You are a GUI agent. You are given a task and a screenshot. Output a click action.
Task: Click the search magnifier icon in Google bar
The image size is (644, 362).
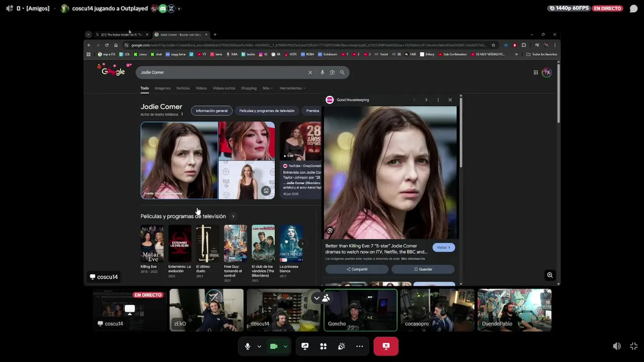tap(342, 72)
